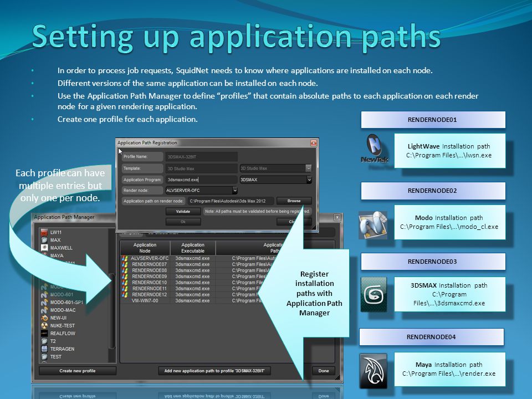Click the Maya application icon
Screen dimensions: 532x399
pos(373,371)
